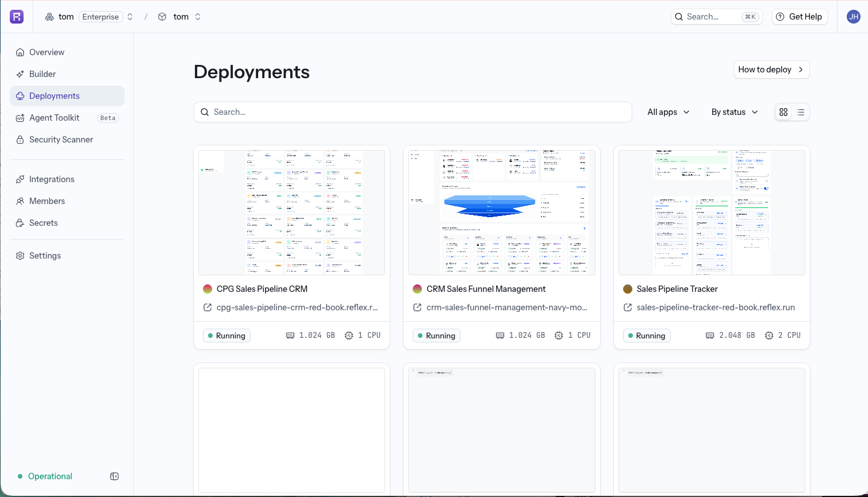Image resolution: width=868 pixels, height=497 pixels.
Task: Click CRM Sales Funnel Management color avatar
Action: click(x=417, y=289)
